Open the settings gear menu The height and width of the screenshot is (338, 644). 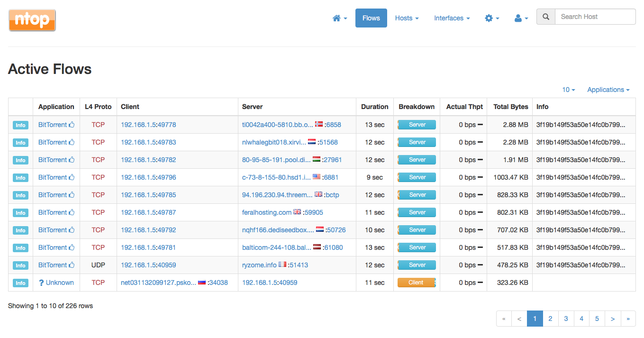[x=492, y=18]
